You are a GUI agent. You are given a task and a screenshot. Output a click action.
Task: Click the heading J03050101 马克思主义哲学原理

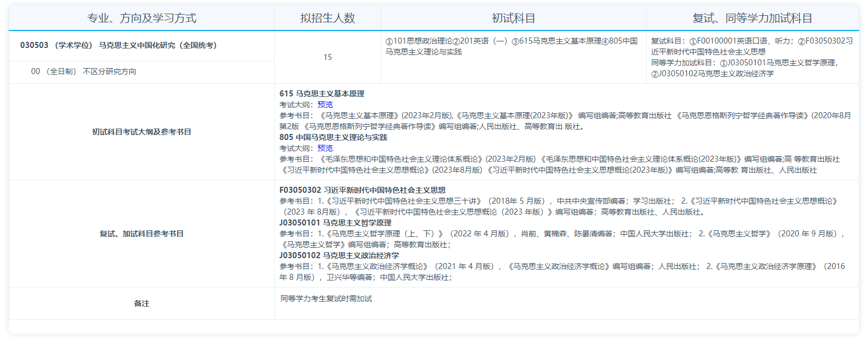pos(335,223)
